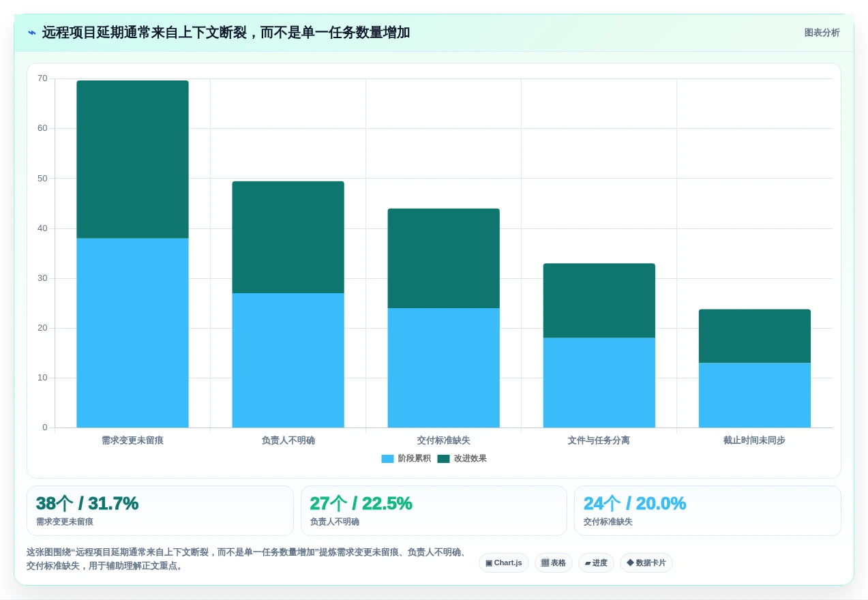This screenshot has height=600, width=868.
Task: Click the 需求变更未留痕 x-axis label
Action: 132,440
